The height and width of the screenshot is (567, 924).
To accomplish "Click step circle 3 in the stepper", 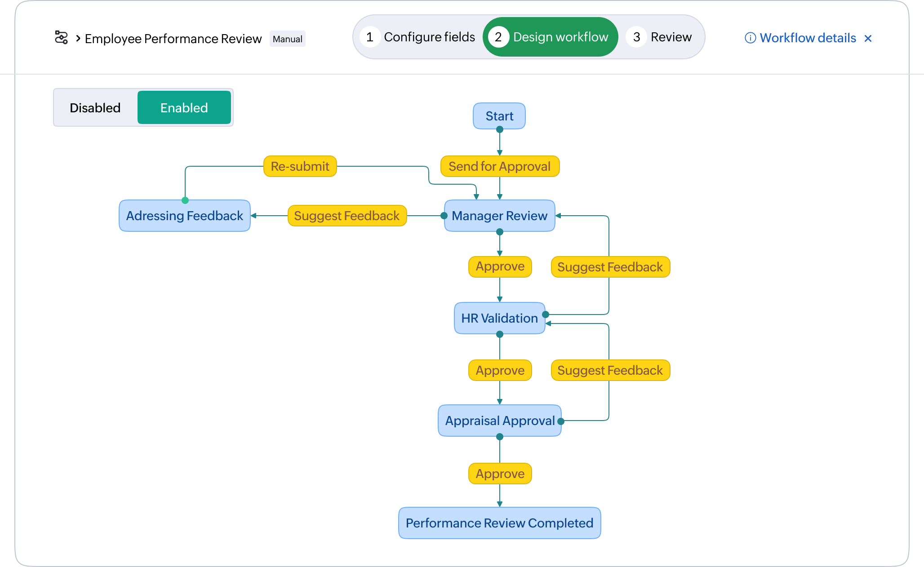I will pos(636,37).
